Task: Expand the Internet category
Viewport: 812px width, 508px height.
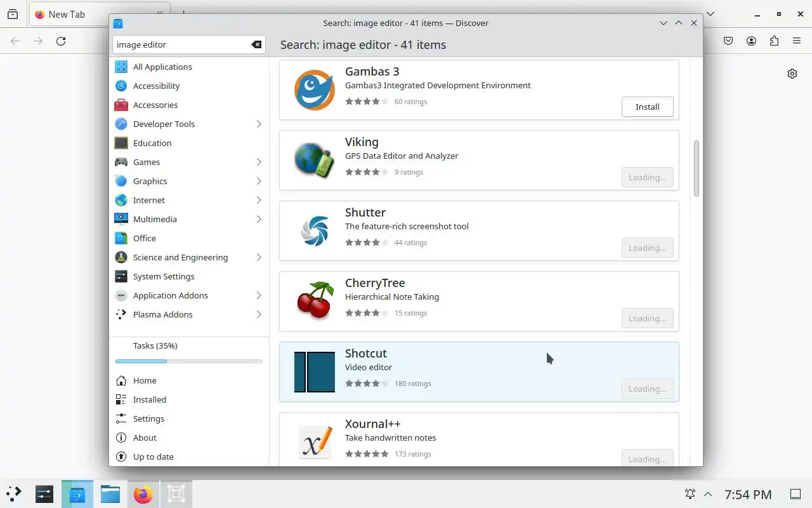Action: pos(259,200)
